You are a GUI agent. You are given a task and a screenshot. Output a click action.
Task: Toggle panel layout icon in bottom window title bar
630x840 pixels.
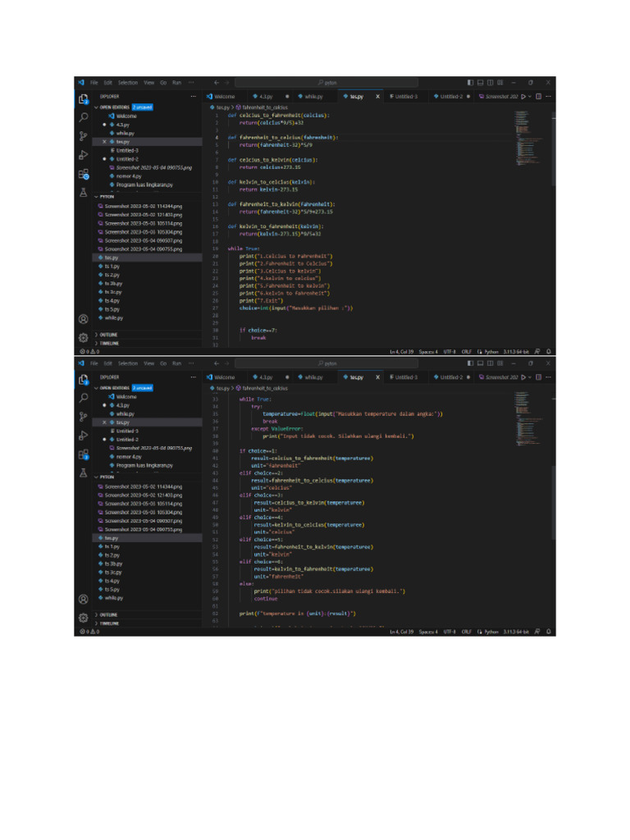point(480,363)
